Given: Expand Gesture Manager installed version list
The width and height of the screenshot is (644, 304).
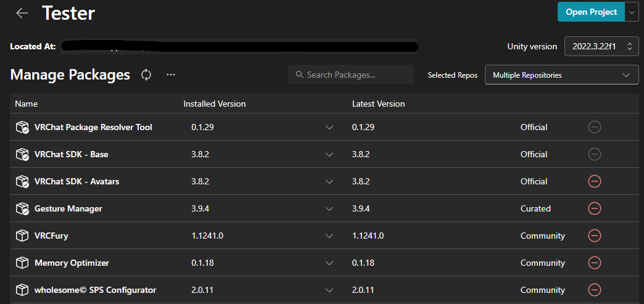Looking at the screenshot, I should click(x=329, y=208).
